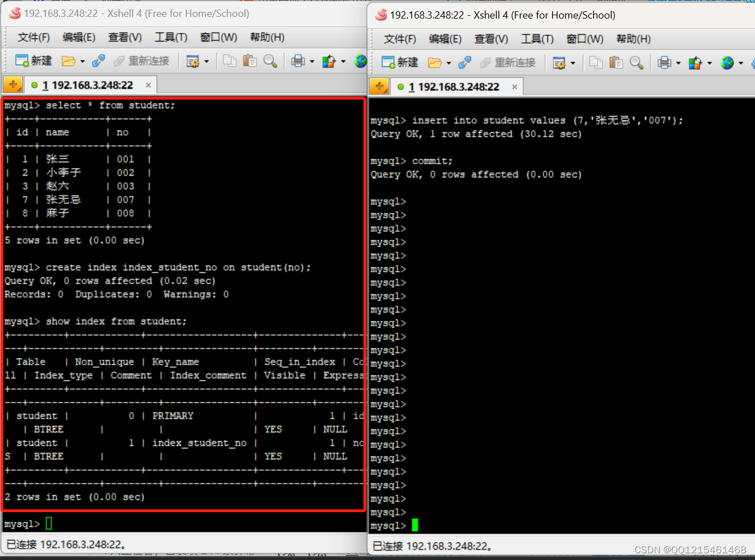Click Xshell logo icon in right title bar
Screen dimensions: 755x560
[381, 15]
